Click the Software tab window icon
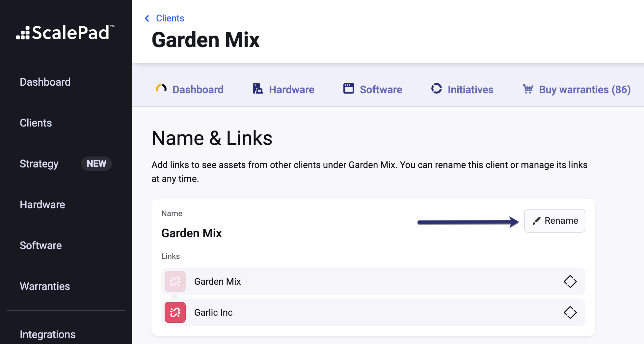 349,88
